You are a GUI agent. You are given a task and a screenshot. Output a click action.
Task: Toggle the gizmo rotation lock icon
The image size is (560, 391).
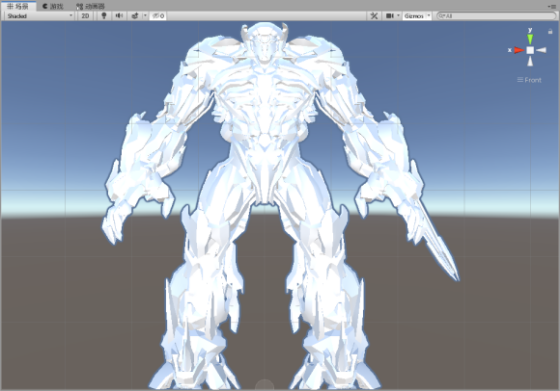[550, 32]
